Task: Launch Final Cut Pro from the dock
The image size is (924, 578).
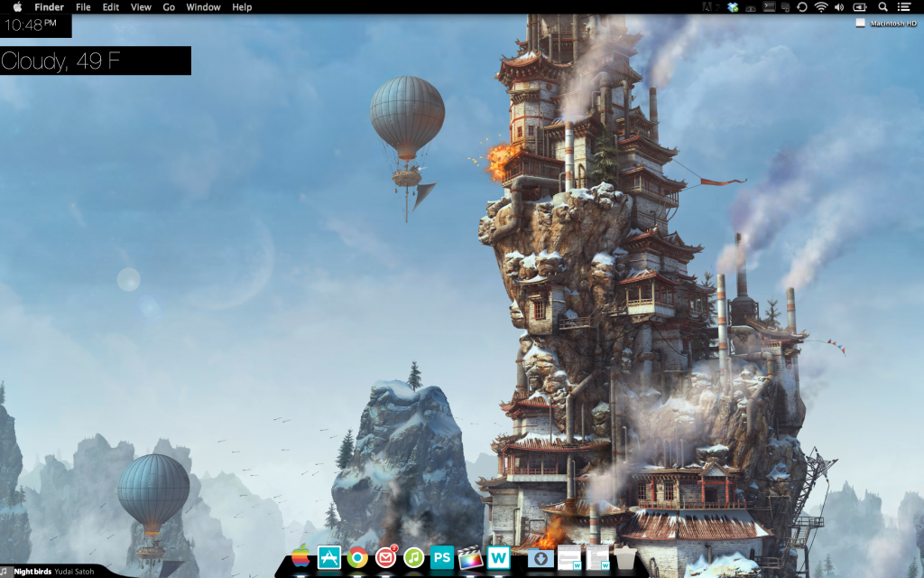Action: [x=470, y=557]
